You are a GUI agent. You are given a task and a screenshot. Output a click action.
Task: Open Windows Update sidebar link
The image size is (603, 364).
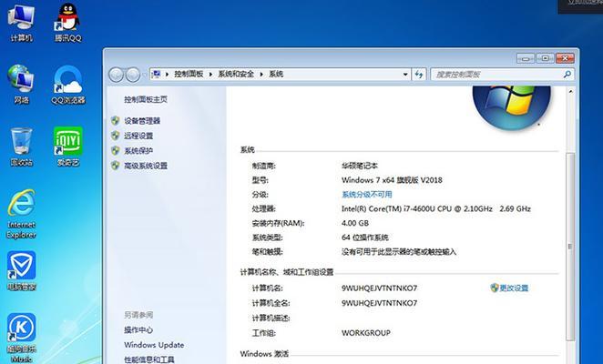[154, 345]
